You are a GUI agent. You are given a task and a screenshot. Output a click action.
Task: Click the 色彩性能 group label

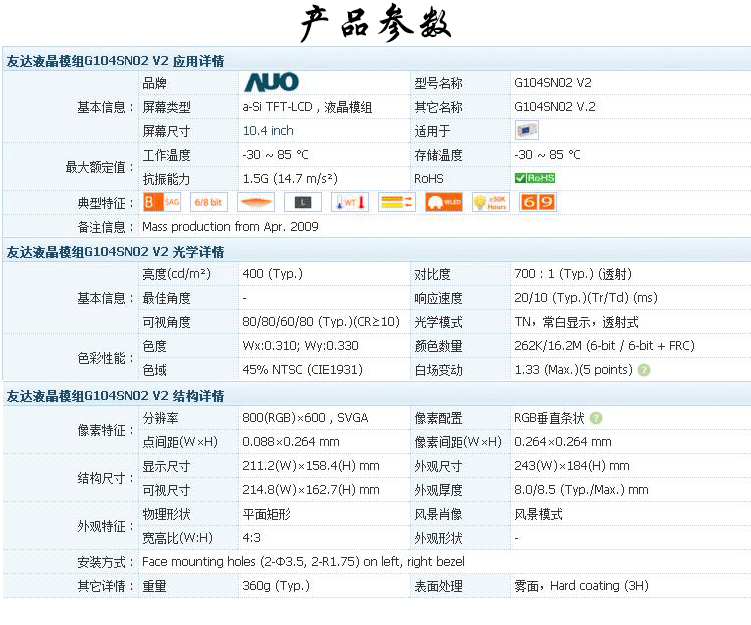point(105,358)
